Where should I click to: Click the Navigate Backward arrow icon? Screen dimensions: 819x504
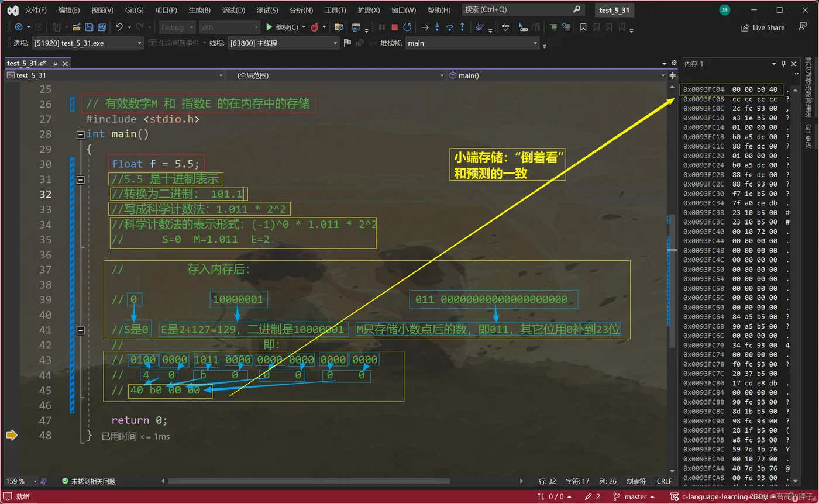click(18, 27)
